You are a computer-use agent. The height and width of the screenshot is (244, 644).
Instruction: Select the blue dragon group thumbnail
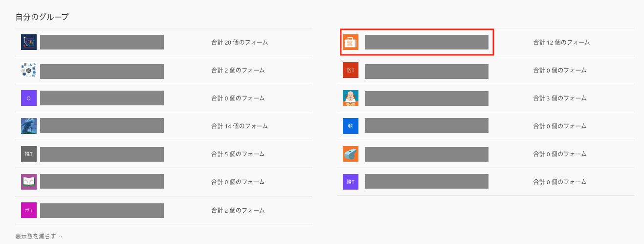click(x=29, y=126)
